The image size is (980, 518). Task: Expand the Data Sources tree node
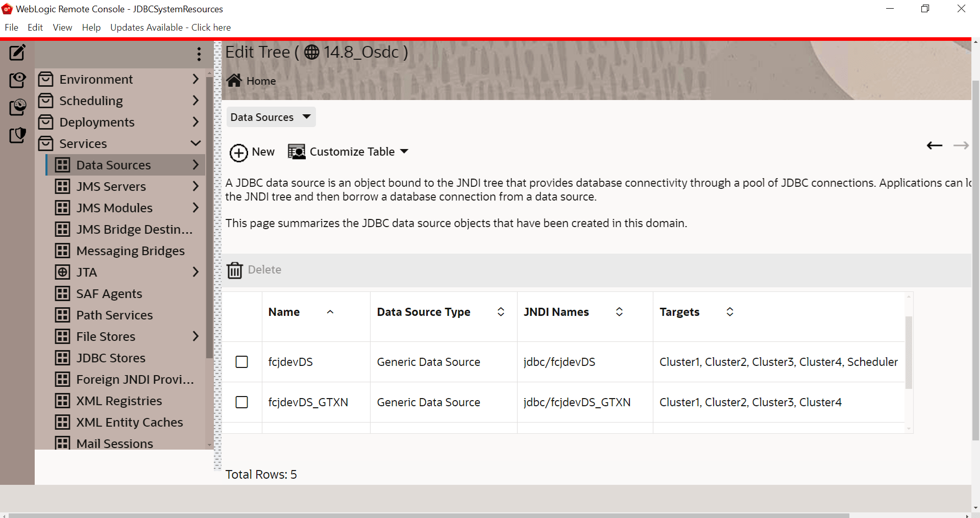[195, 165]
